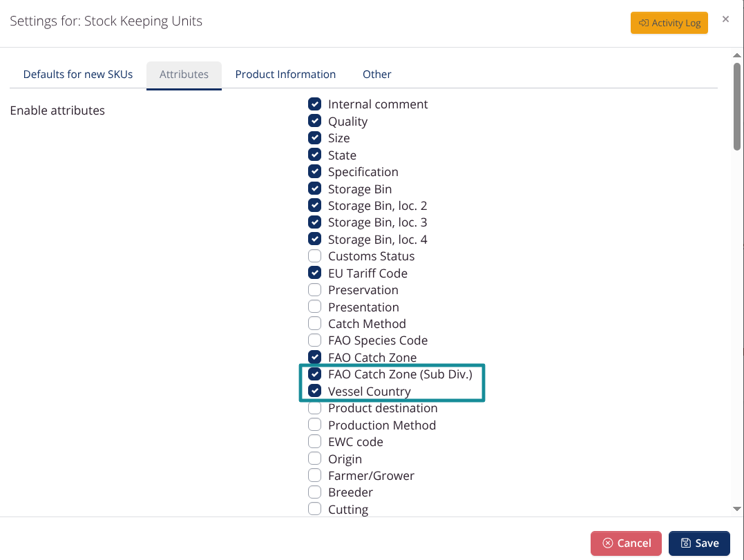
Task: Click the scrollbar up arrow
Action: [x=737, y=55]
